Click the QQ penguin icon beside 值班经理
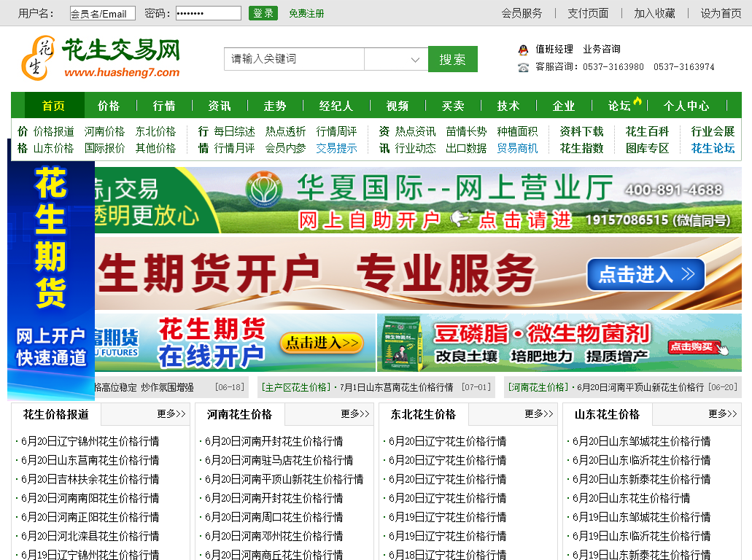Screen dimensions: 752x560 pyautogui.click(x=523, y=50)
